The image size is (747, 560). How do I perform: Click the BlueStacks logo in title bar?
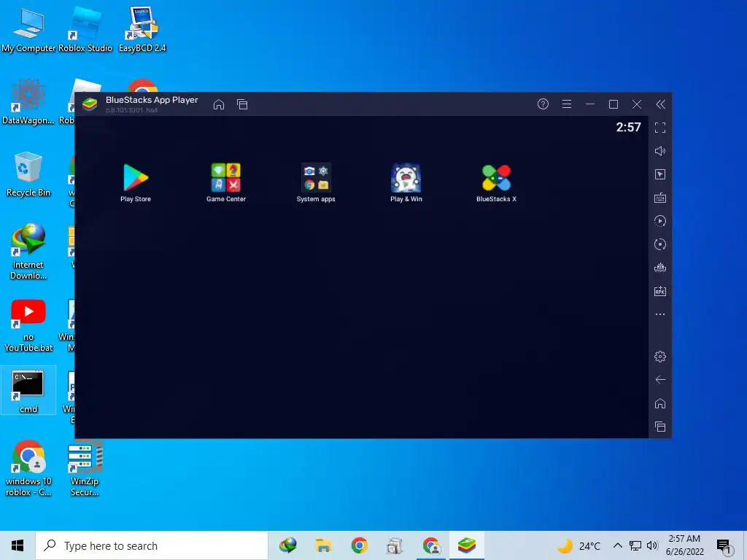tap(90, 104)
